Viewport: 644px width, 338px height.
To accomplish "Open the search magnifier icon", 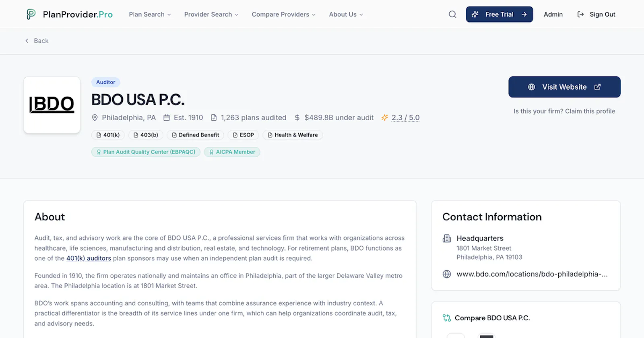I will click(452, 14).
